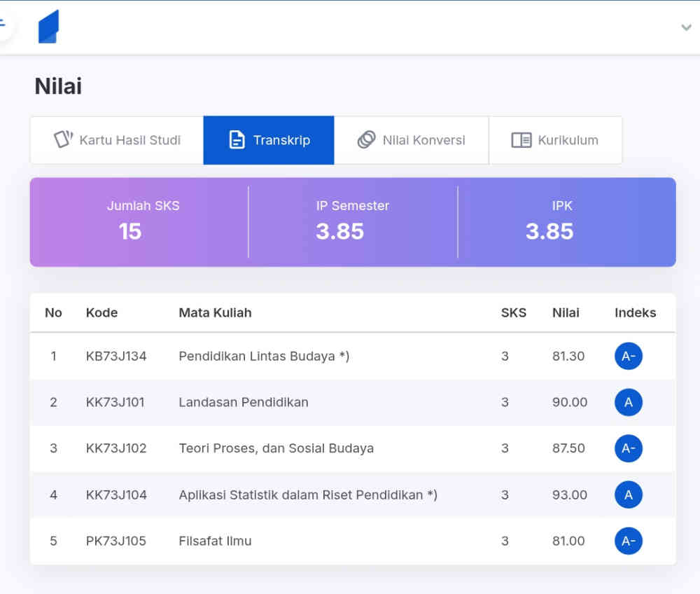Click the Nilai column header
The image size is (700, 594).
pyautogui.click(x=566, y=312)
